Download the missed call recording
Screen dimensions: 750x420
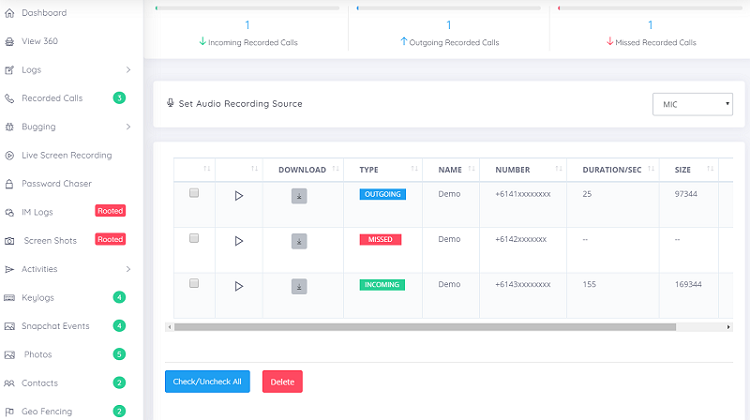(x=299, y=241)
